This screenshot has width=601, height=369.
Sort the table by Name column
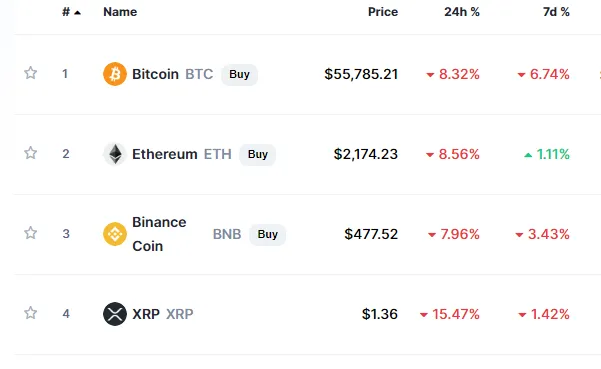tap(120, 12)
